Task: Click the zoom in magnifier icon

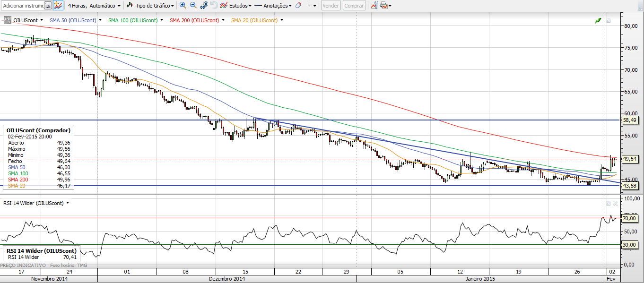Action: point(183,6)
